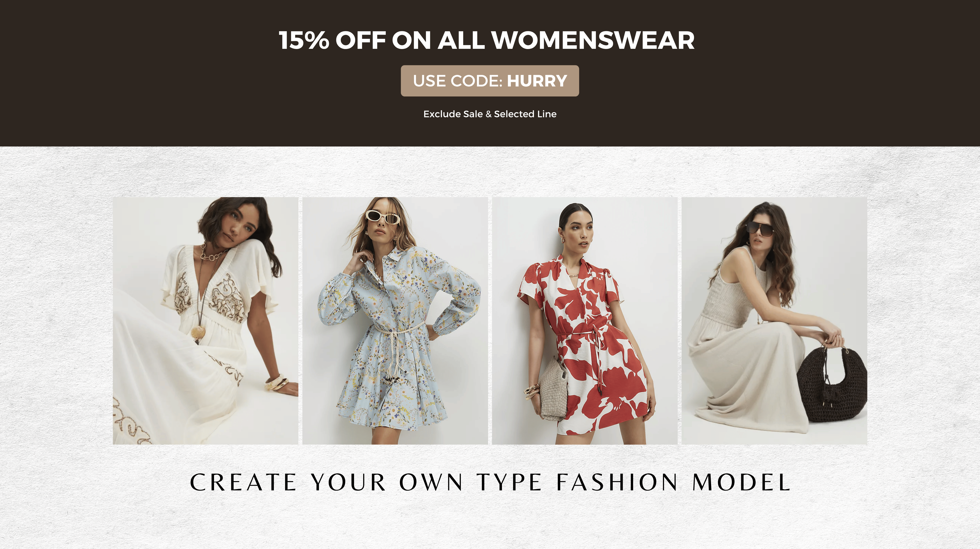
Task: Click the word WOMENSWEAR in the banner
Action: coord(593,40)
